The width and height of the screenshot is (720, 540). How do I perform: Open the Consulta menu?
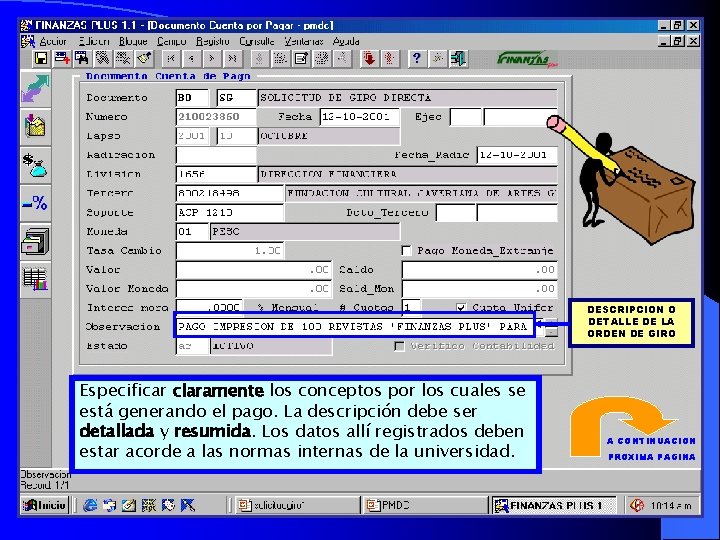[256, 41]
